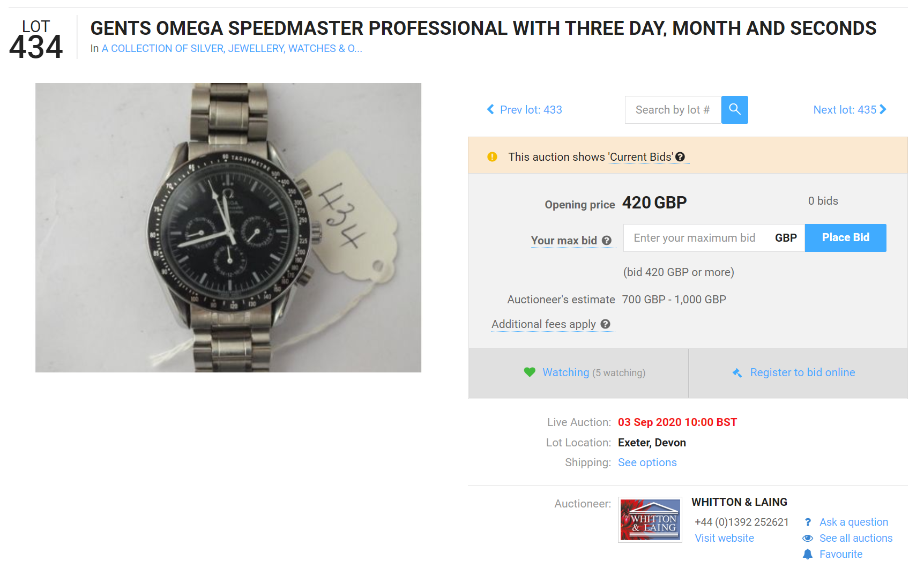
Task: Open the Visit website link
Action: point(724,538)
